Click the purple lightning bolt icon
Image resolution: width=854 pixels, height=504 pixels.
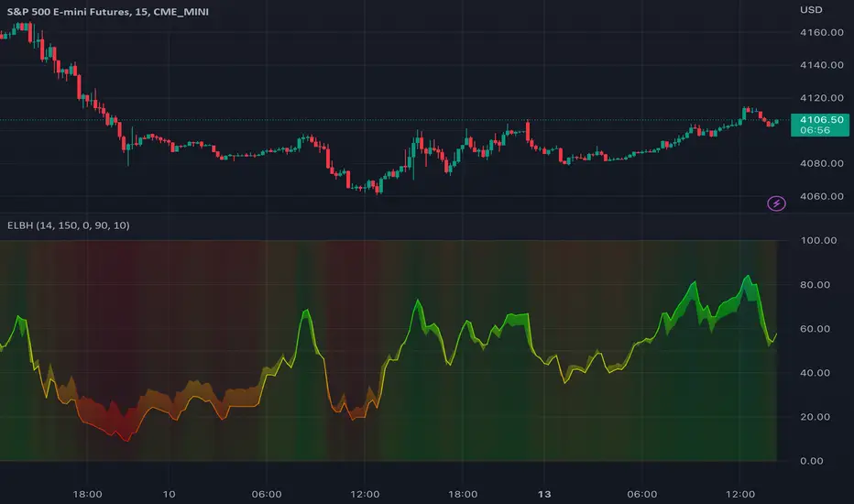(776, 203)
